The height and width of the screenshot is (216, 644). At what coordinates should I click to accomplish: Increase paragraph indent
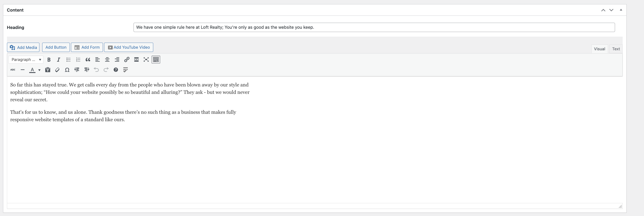(x=86, y=70)
